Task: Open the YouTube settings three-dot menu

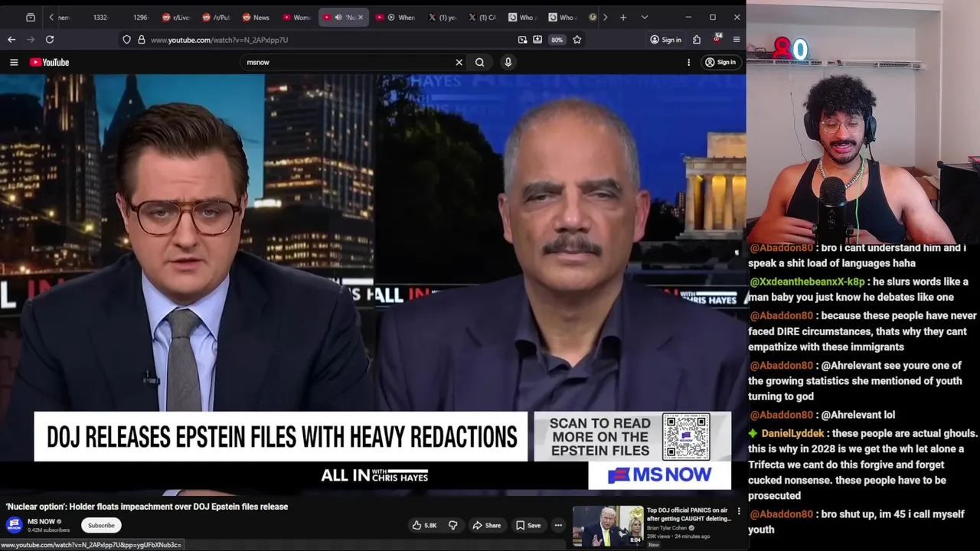Action: click(x=688, y=62)
